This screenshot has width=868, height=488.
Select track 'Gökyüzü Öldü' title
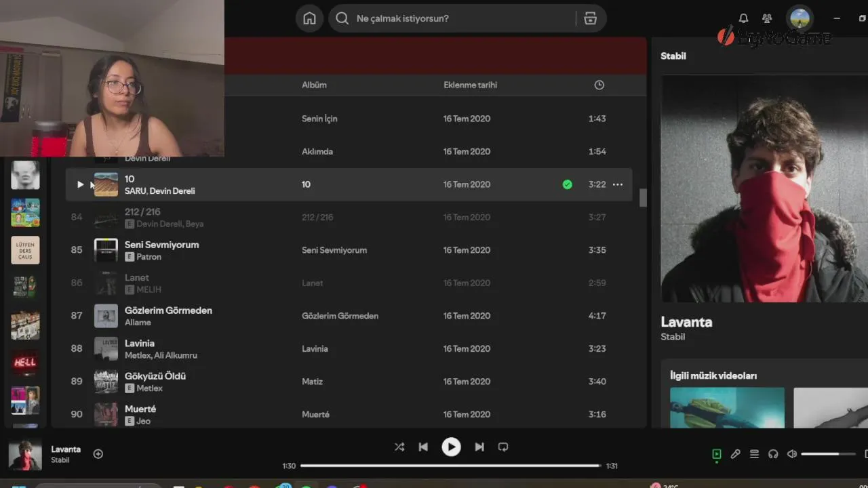[x=155, y=376]
